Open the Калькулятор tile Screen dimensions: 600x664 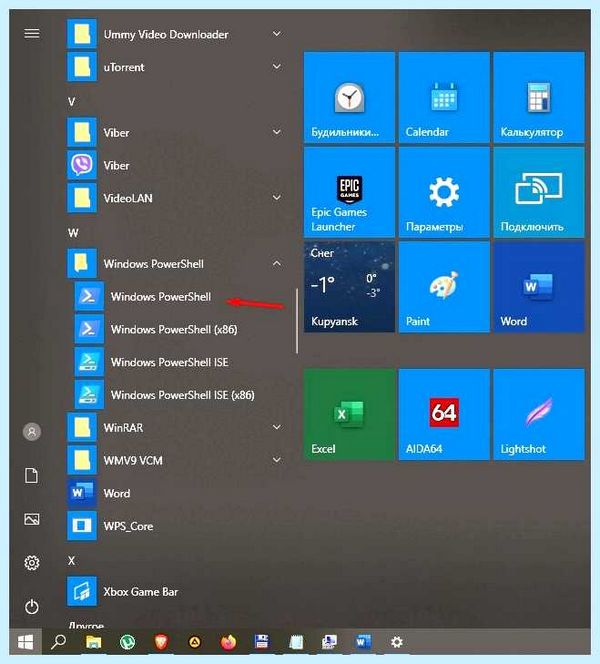539,97
